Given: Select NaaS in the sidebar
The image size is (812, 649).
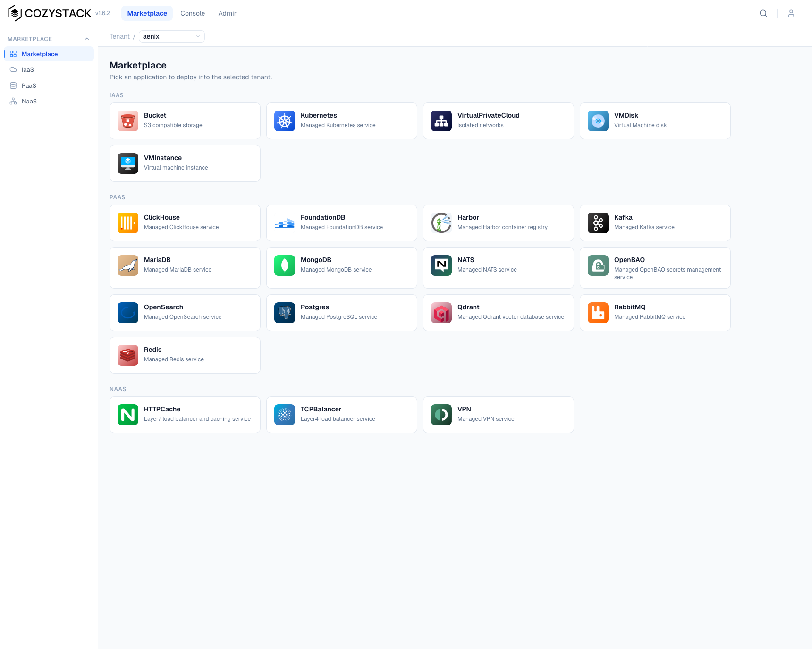Looking at the screenshot, I should (49, 101).
